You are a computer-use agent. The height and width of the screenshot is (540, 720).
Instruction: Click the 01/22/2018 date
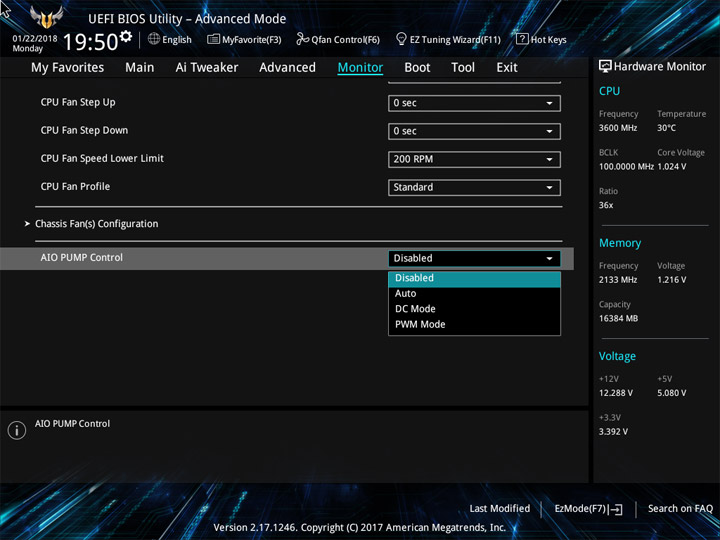(x=35, y=39)
